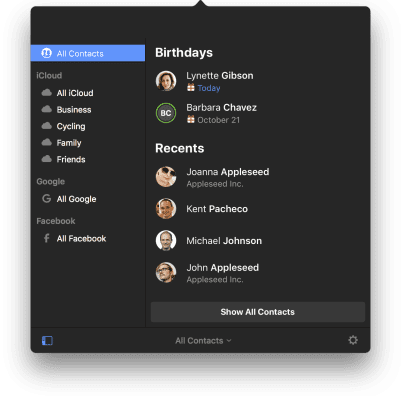Click the cloud icon beside All iCloud
Viewport: 401px width, 400px height.
47,92
